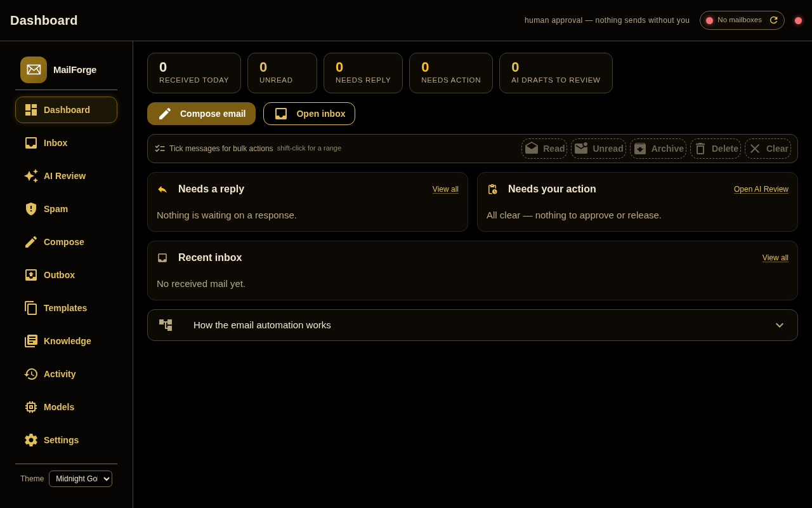This screenshot has height=508, width=812.
Task: Click the Compose email button
Action: tap(201, 114)
